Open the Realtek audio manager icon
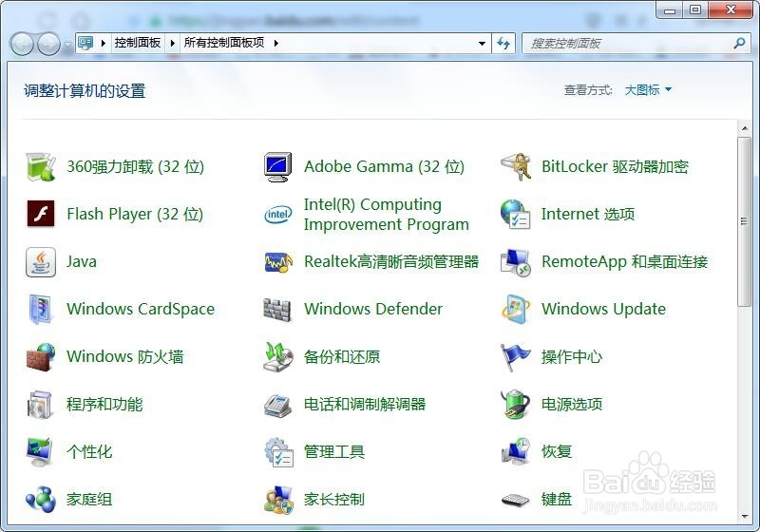This screenshot has width=760, height=532. [x=277, y=261]
